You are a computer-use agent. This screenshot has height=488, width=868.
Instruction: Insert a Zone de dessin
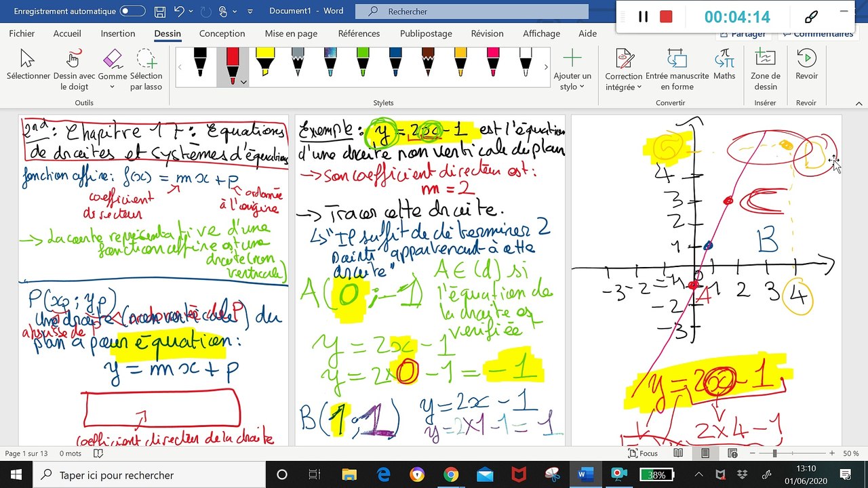[765, 68]
